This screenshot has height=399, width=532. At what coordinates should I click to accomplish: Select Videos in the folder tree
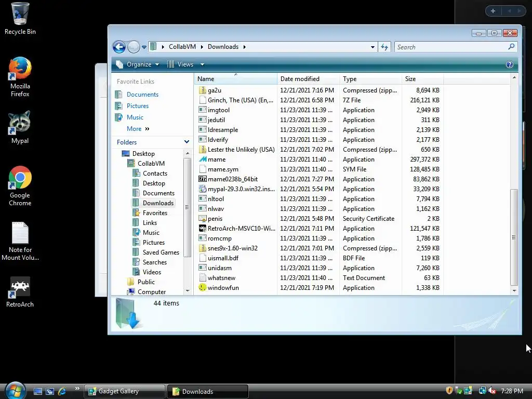pyautogui.click(x=152, y=272)
